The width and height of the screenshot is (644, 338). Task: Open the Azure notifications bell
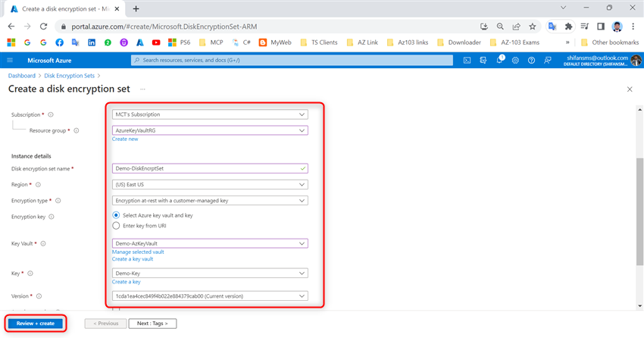(x=499, y=60)
